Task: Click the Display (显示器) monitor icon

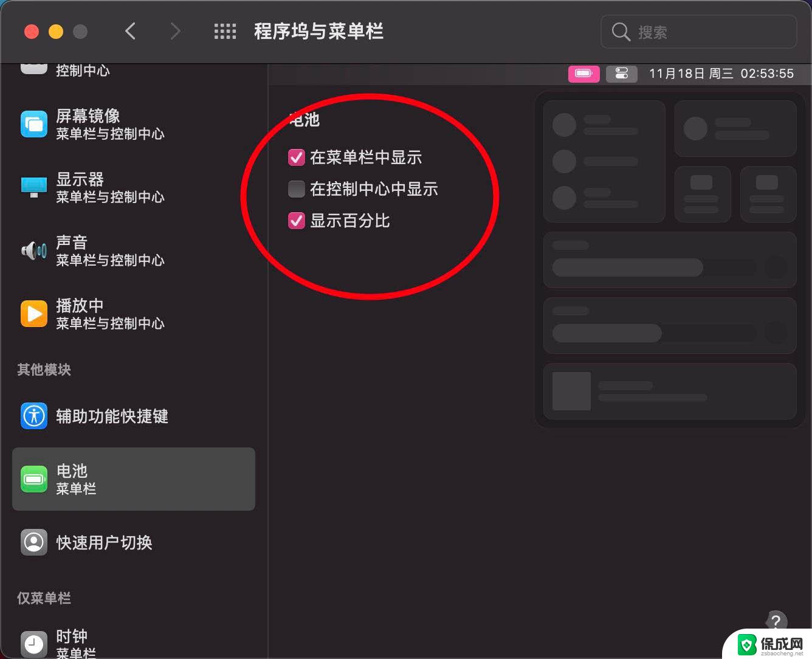Action: [34, 187]
